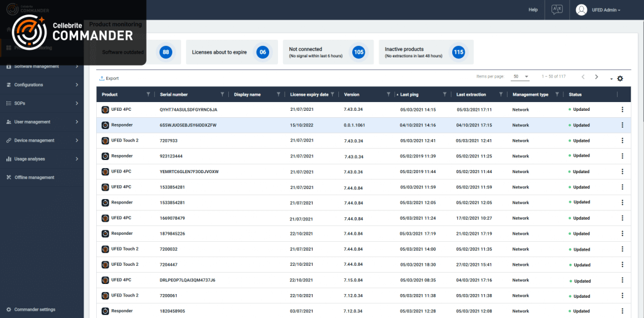
Task: Click last extraction 17/02/2021 10:27
Action: [x=474, y=218]
